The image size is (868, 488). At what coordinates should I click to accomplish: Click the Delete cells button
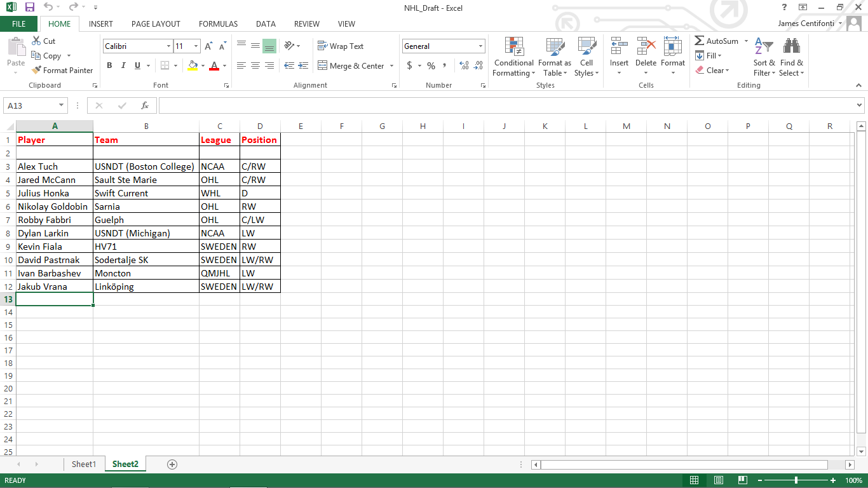point(646,57)
